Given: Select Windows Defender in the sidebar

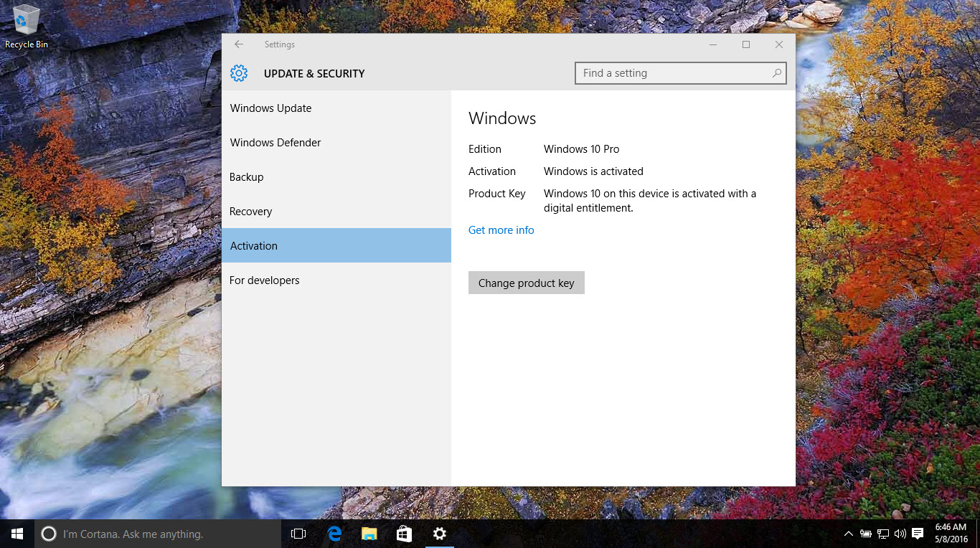Looking at the screenshot, I should pos(336,143).
